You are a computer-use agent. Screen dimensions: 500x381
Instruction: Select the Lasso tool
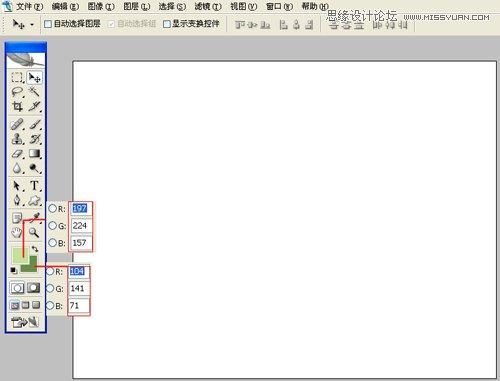(17, 92)
